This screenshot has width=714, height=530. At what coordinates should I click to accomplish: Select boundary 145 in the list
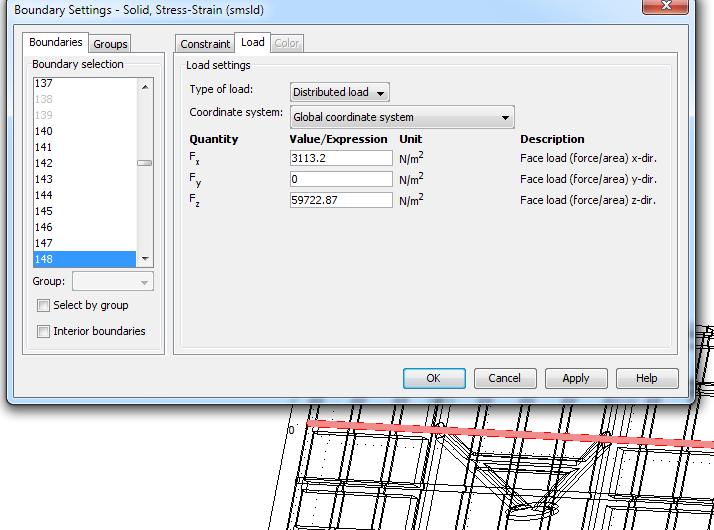(x=85, y=211)
